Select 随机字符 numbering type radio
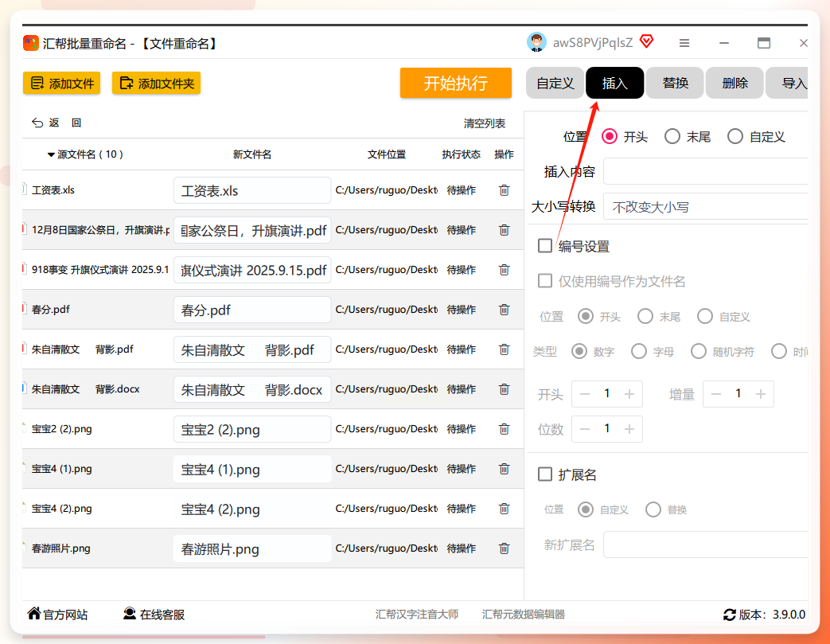Image resolution: width=830 pixels, height=644 pixels. coord(699,351)
